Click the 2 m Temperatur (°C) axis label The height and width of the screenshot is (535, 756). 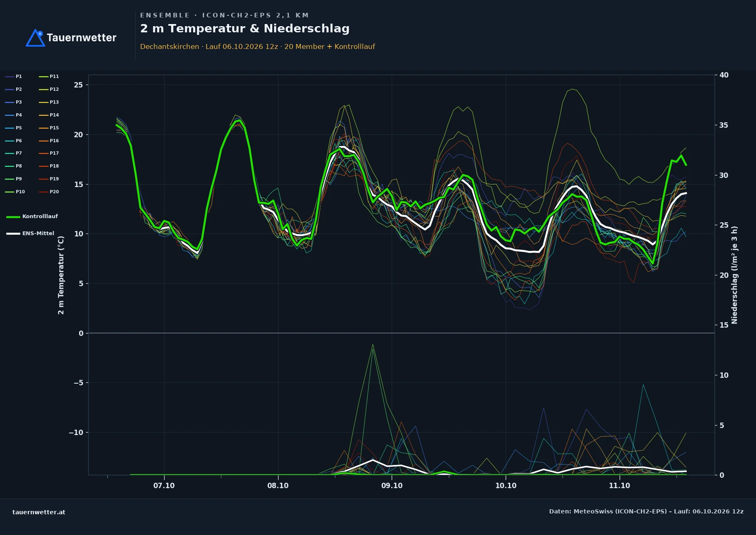(61, 275)
